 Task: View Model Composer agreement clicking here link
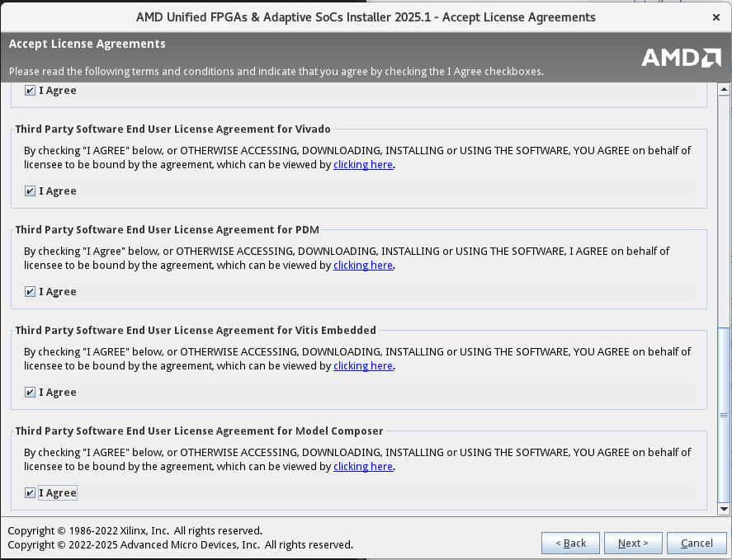(363, 467)
